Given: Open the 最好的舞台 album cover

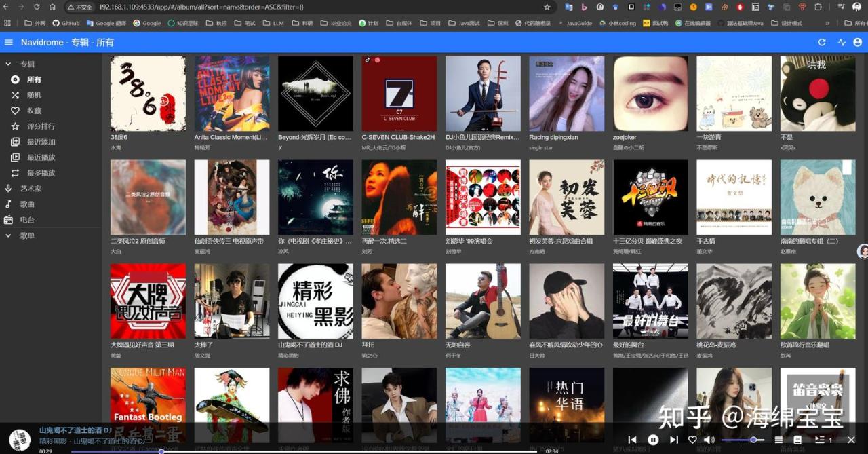Looking at the screenshot, I should (x=650, y=301).
